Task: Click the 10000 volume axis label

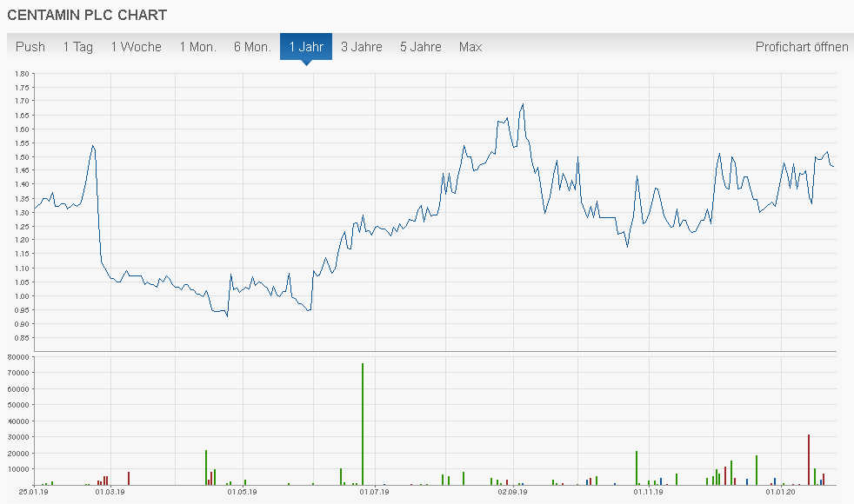Action: click(18, 469)
